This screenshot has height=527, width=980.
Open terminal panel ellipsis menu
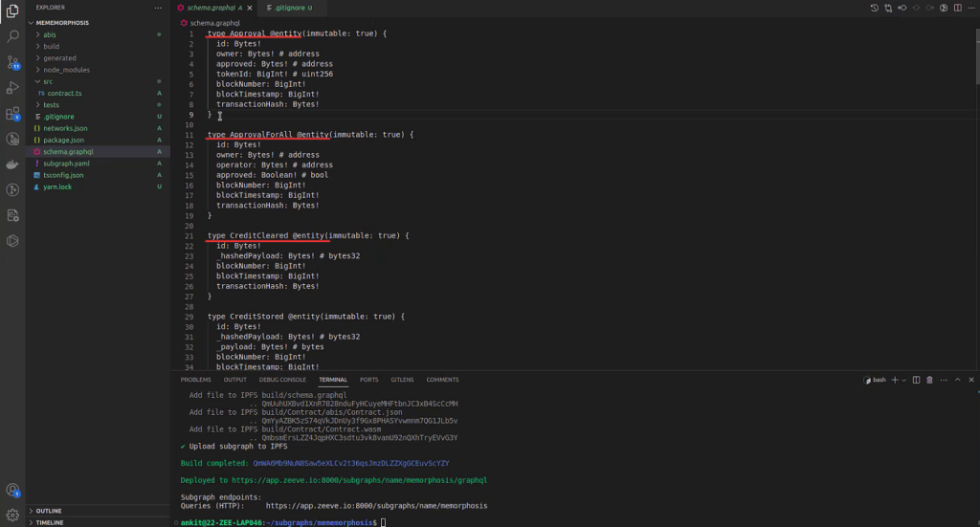(944, 380)
